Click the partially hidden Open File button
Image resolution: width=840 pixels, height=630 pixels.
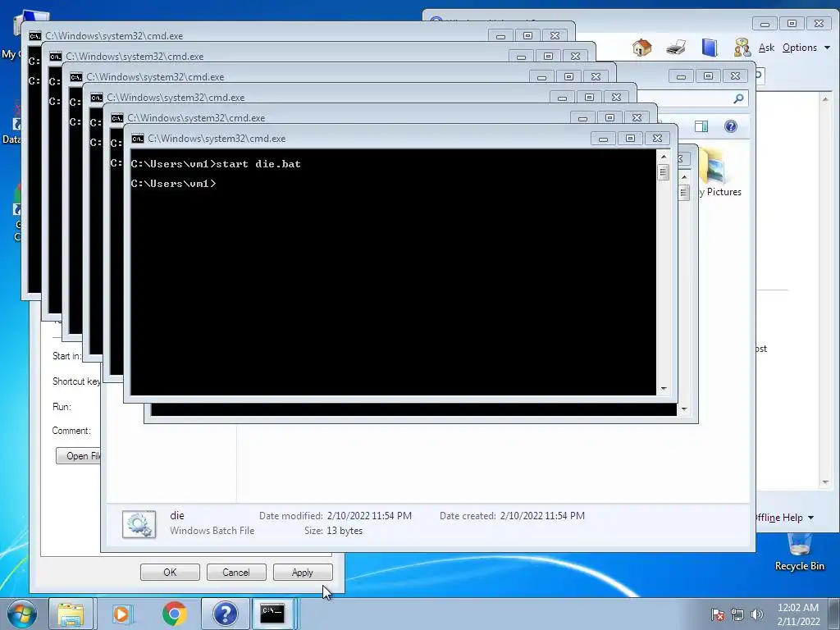78,456
